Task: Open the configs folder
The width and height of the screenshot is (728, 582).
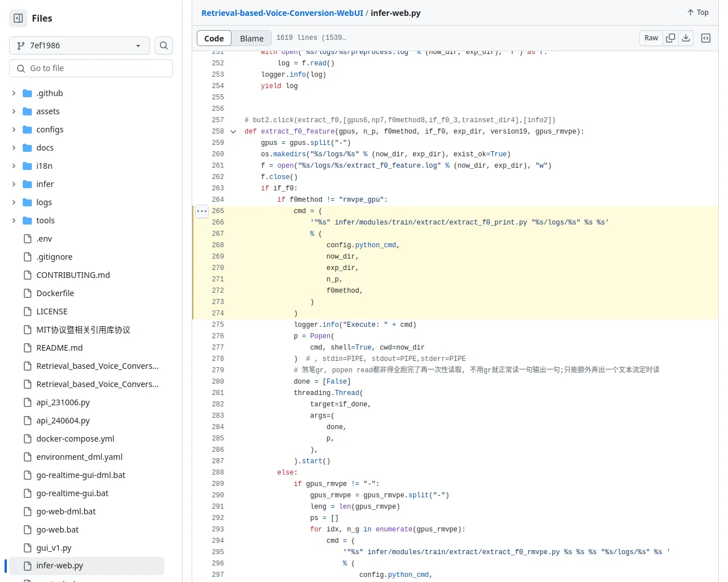Action: tap(50, 130)
